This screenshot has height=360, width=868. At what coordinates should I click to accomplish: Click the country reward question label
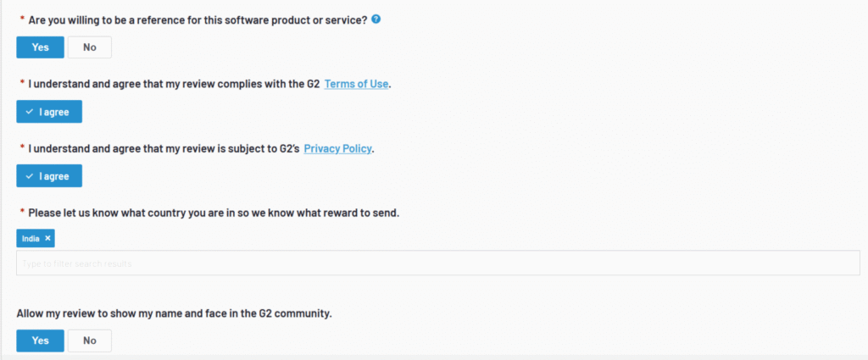(x=214, y=212)
